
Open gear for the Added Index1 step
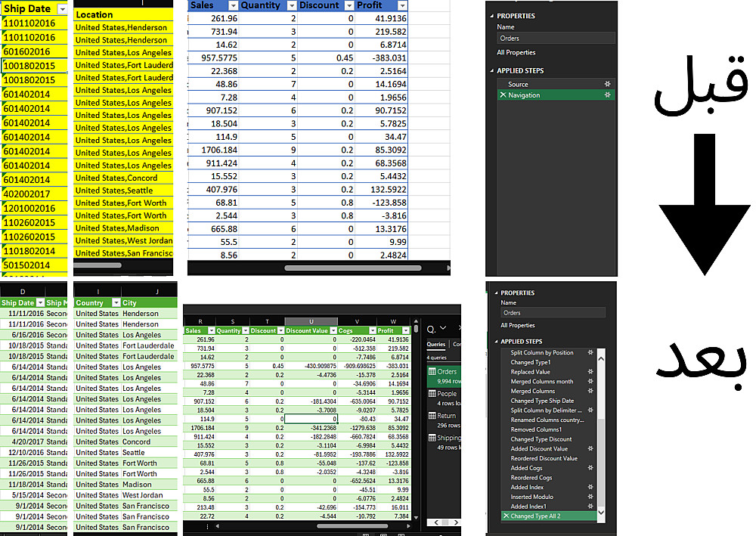point(590,506)
